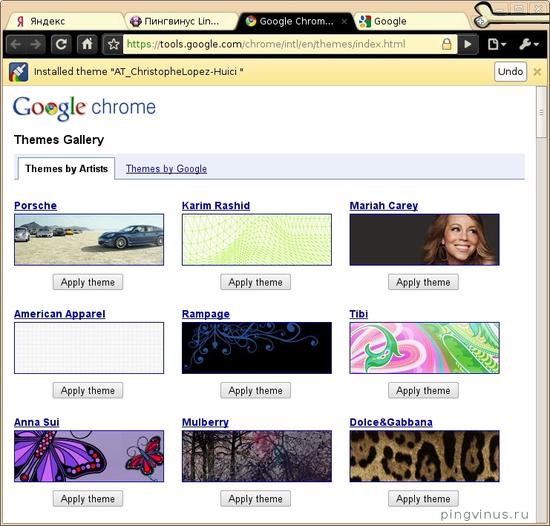Dismiss the installed theme infobar
Viewport: 550px width, 526px height.
coord(537,72)
